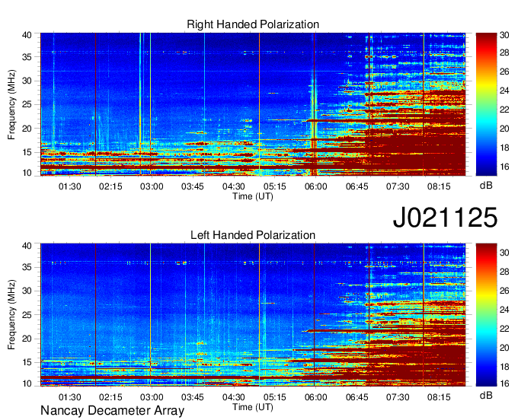
Task: Click the Nancay Decameter Array caption
Action: coord(112,411)
